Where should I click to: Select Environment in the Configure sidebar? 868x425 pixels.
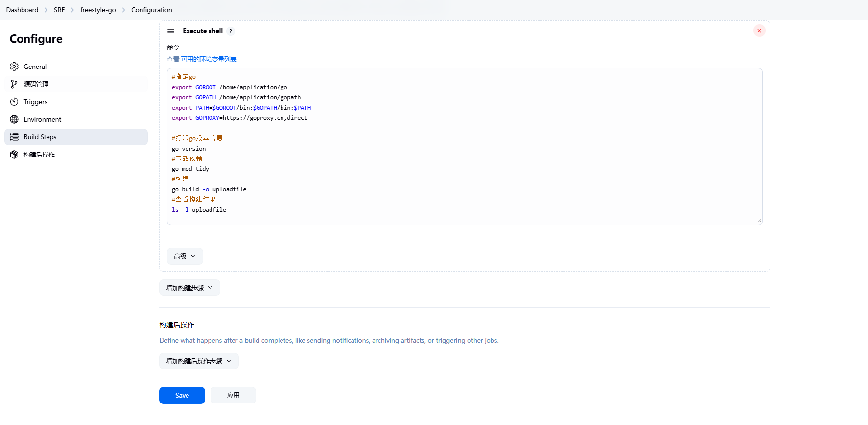click(43, 119)
